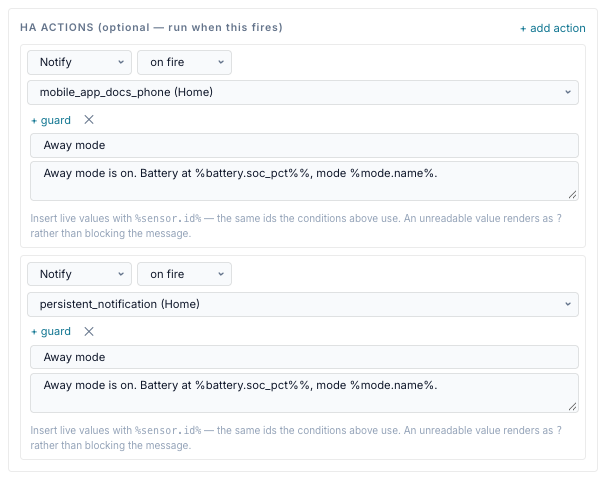
Task: Click the '+ add action' link
Action: point(552,28)
